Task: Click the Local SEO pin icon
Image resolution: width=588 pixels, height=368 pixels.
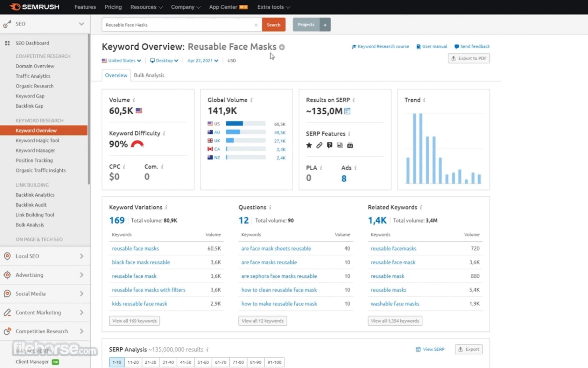Action: click(7, 256)
